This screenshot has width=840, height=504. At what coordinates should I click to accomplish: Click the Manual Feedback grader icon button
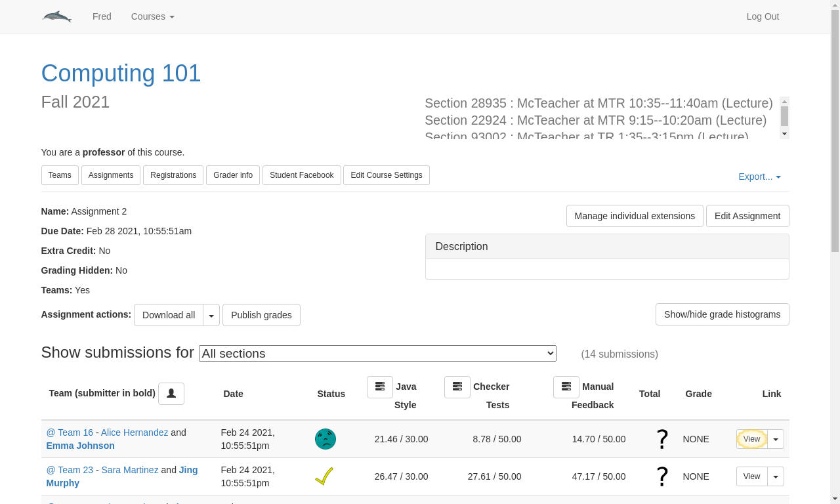(x=566, y=387)
